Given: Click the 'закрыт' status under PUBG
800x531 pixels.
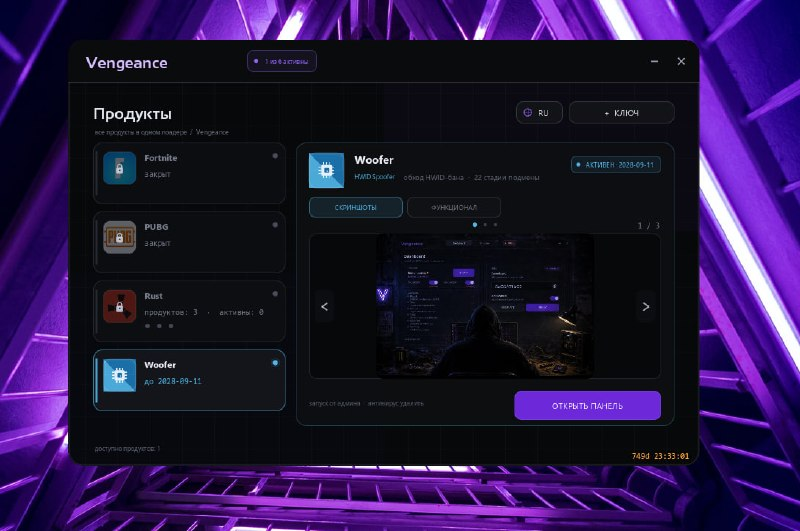Looking at the screenshot, I should point(158,243).
